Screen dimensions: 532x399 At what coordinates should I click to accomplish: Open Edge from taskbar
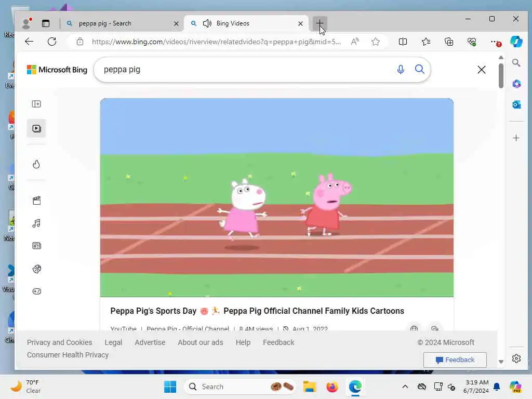click(355, 387)
